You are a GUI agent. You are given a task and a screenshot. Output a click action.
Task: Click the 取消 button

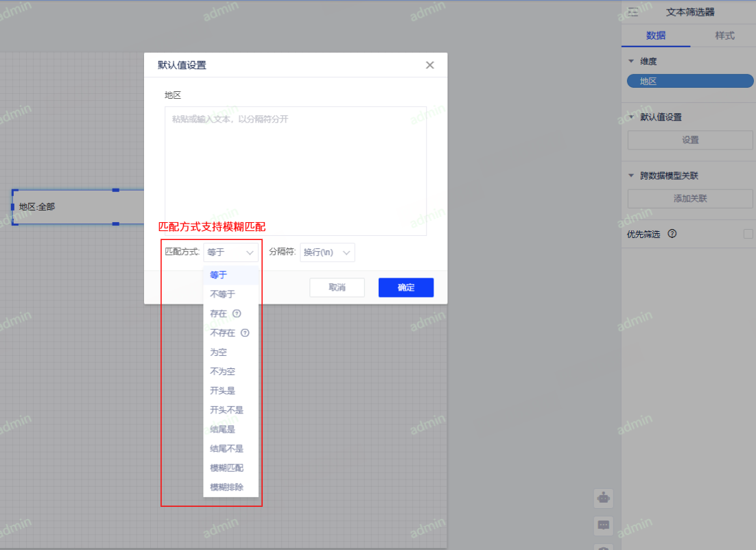coord(337,287)
